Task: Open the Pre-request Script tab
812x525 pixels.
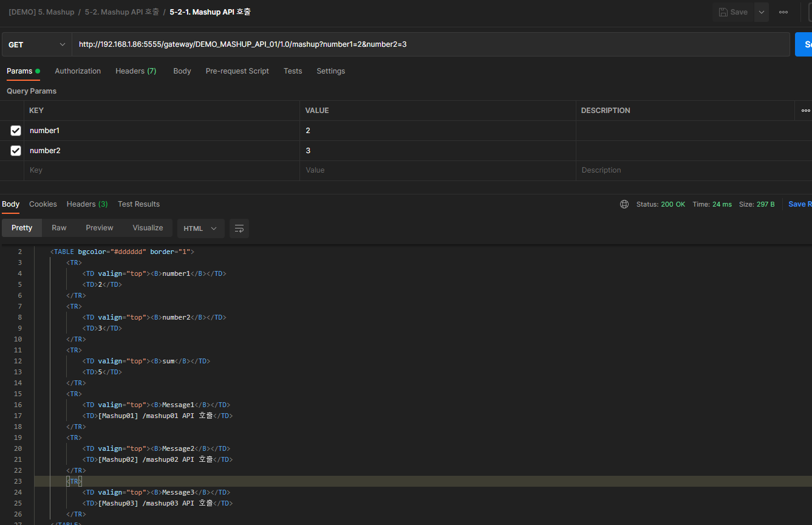Action: coord(237,71)
